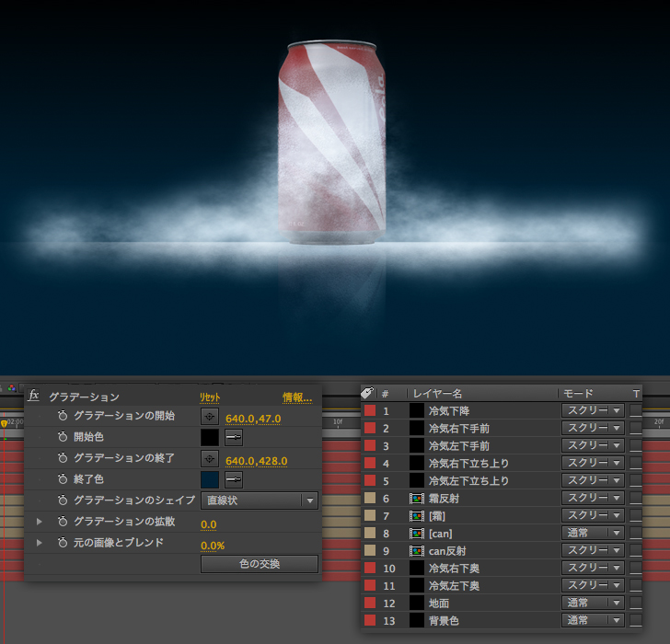Toggle T checkbox for [can] layer
Viewport: 670px width, 644px height.
pyautogui.click(x=636, y=534)
